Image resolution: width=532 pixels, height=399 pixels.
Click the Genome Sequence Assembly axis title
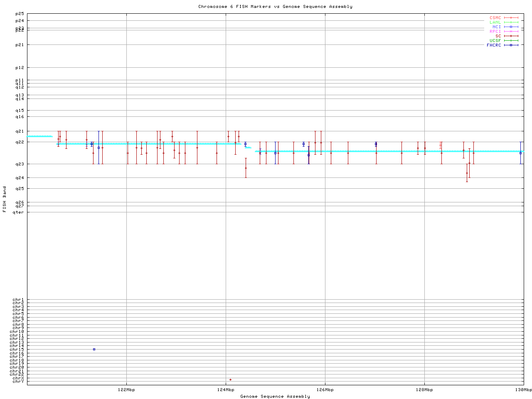coord(275,397)
